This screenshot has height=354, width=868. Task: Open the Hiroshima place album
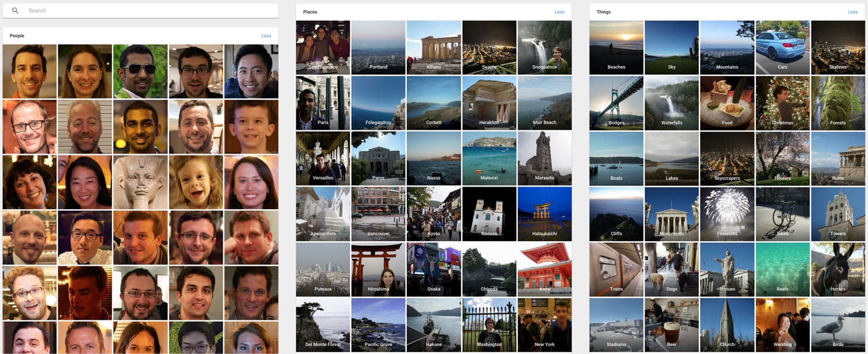[378, 269]
